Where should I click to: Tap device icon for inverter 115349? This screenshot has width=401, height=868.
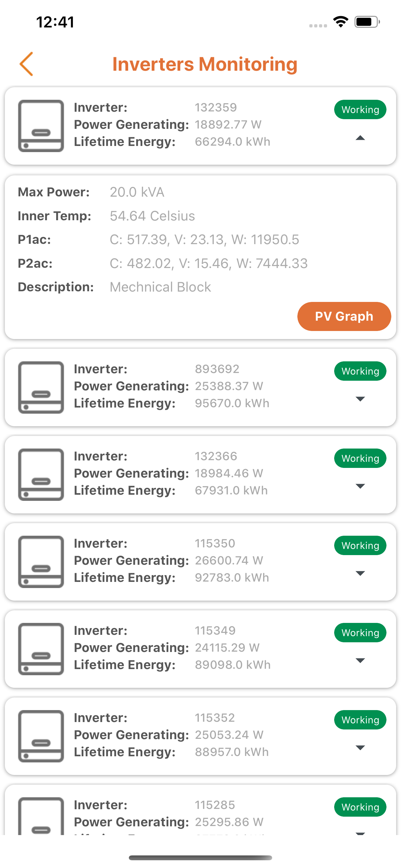(x=41, y=649)
